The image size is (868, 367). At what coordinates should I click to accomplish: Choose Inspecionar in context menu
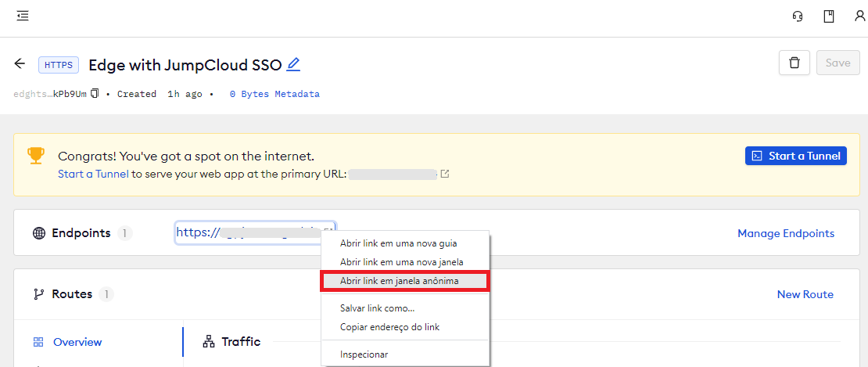[x=405, y=354]
